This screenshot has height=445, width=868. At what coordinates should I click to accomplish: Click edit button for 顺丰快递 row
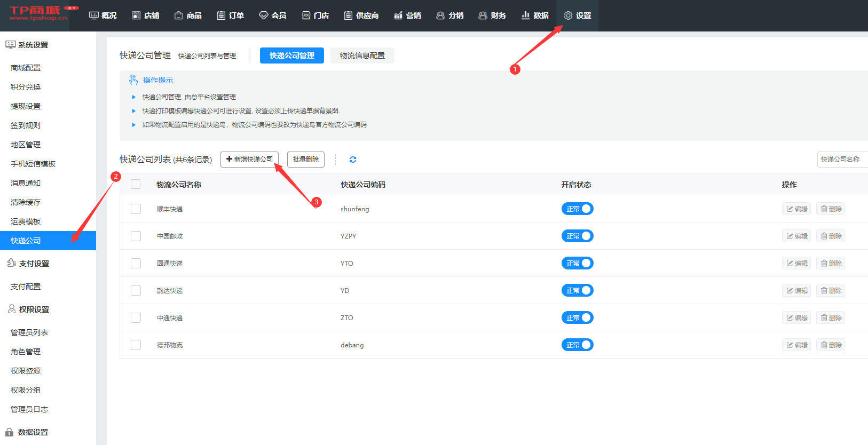click(x=796, y=209)
